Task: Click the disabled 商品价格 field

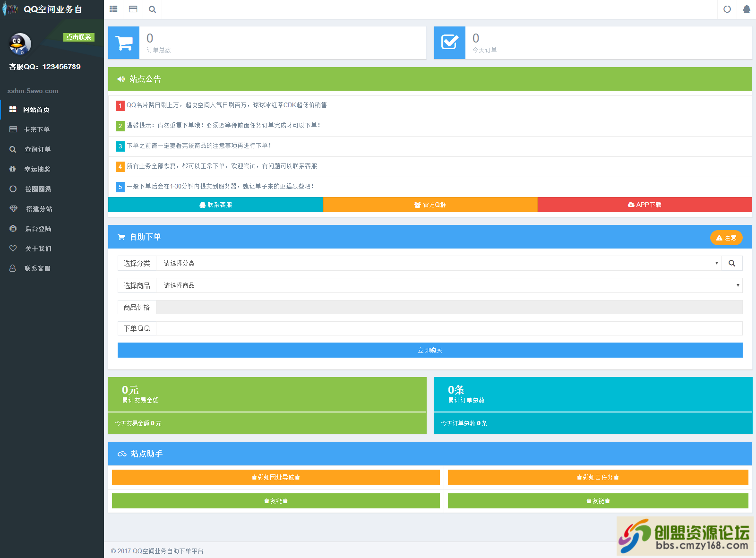Action: tap(449, 307)
